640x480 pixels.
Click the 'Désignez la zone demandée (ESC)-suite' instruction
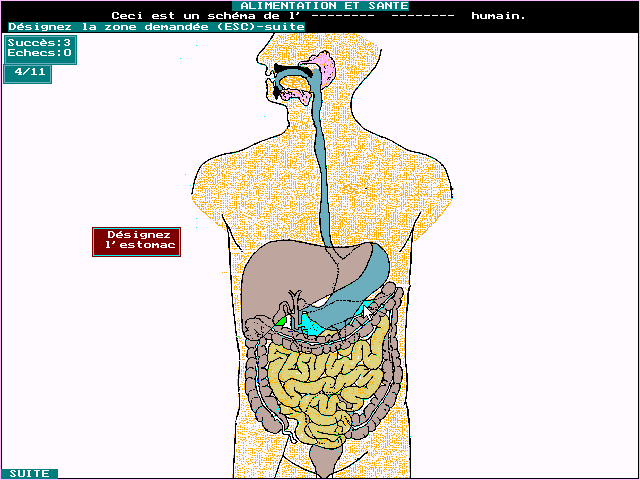pos(156,27)
